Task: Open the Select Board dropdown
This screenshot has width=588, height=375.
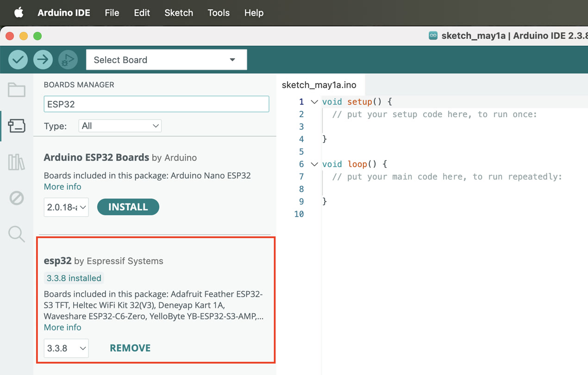Action: click(x=166, y=60)
